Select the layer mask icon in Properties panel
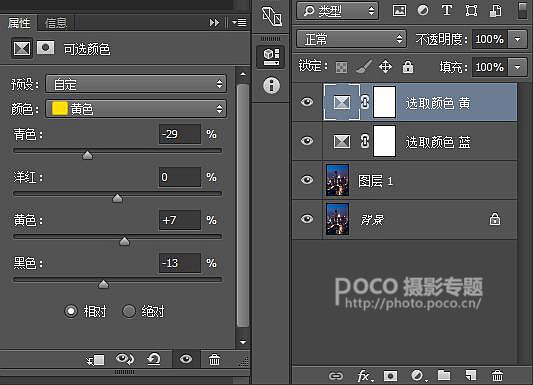This screenshot has width=533, height=385. pyautogui.click(x=45, y=48)
